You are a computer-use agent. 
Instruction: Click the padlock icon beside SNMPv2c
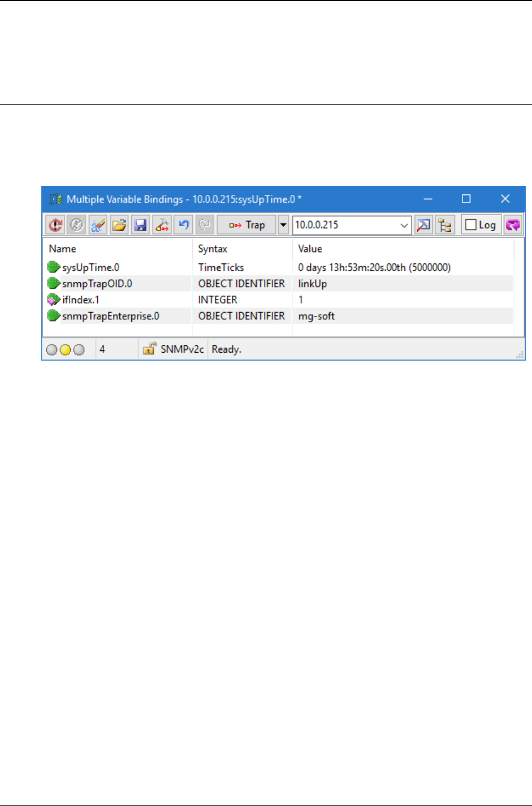(149, 349)
